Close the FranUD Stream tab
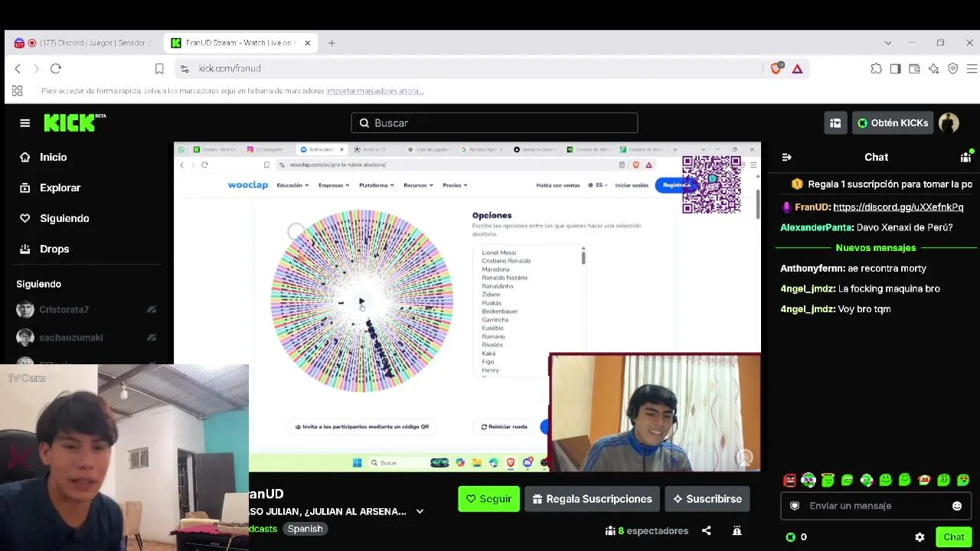 click(308, 43)
